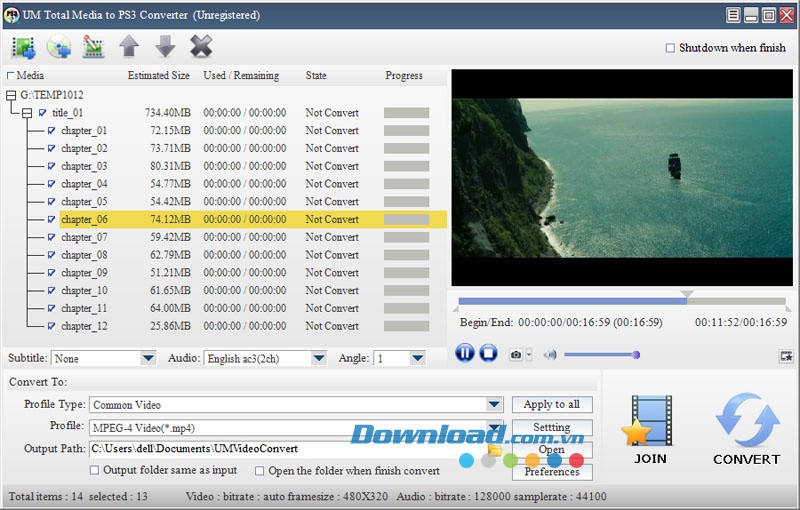The height and width of the screenshot is (510, 800).
Task: Click the begin trim marker on the seek bar
Action: [456, 309]
